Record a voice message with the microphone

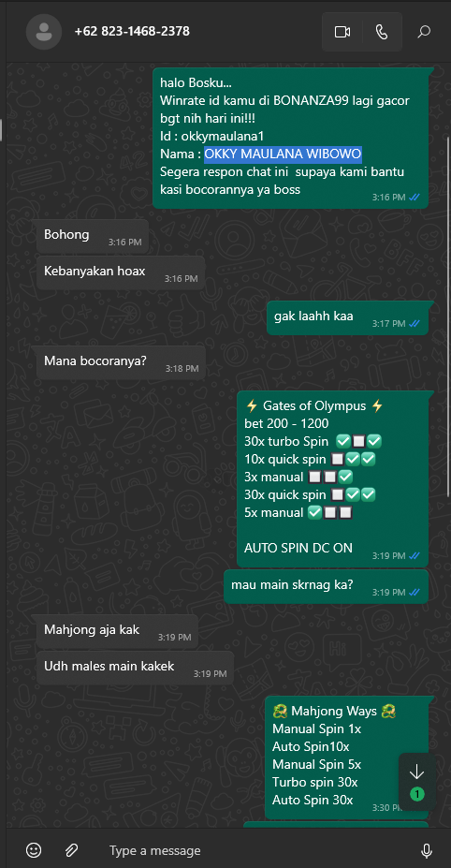426,849
